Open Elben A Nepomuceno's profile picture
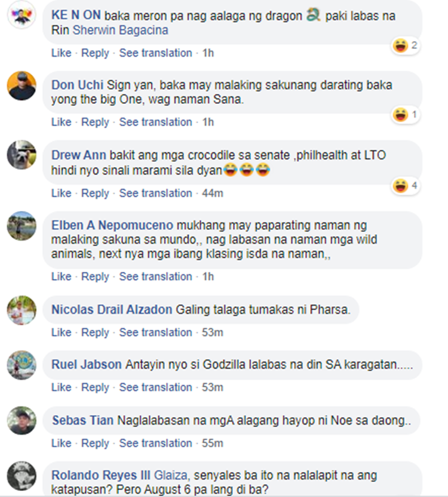This screenshot has width=448, height=497. [x=22, y=226]
